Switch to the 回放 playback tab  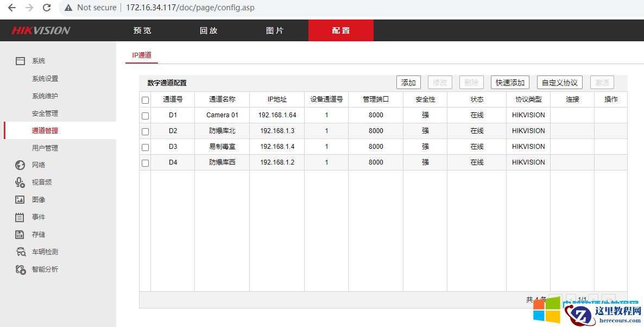pyautogui.click(x=209, y=30)
